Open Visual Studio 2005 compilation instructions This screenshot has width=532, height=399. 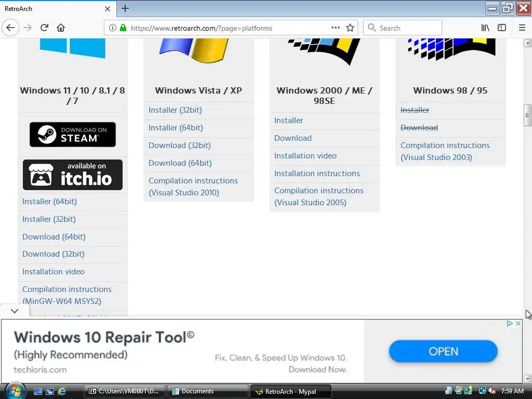319,196
